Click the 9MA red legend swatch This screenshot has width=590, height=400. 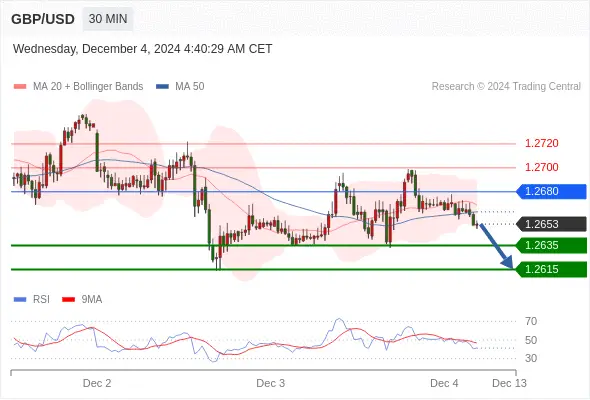tap(68, 300)
